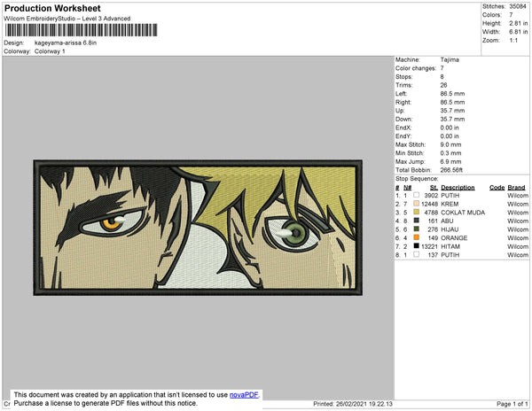Select the 'ORANGE' description text

click(x=454, y=238)
